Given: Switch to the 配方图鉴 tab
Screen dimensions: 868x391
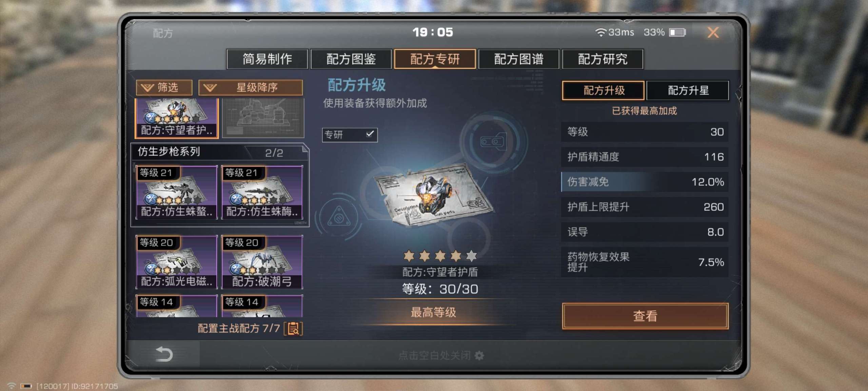Looking at the screenshot, I should [x=351, y=59].
